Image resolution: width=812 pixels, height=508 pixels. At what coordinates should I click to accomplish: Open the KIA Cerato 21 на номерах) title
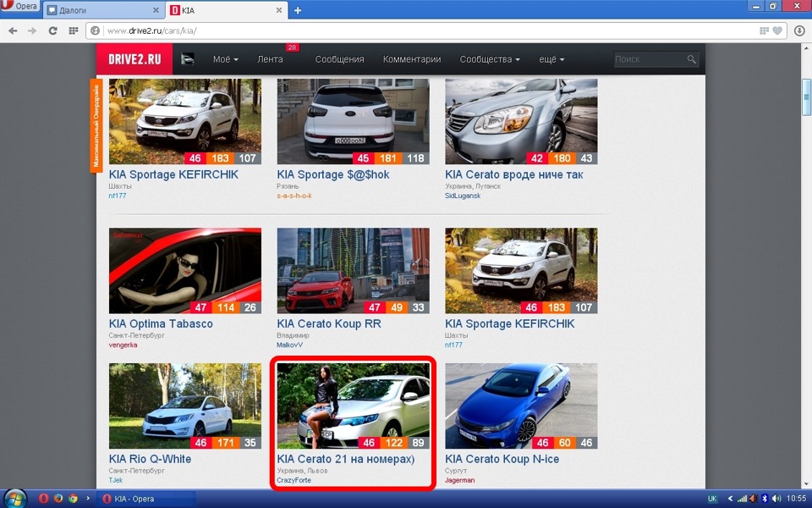(345, 459)
